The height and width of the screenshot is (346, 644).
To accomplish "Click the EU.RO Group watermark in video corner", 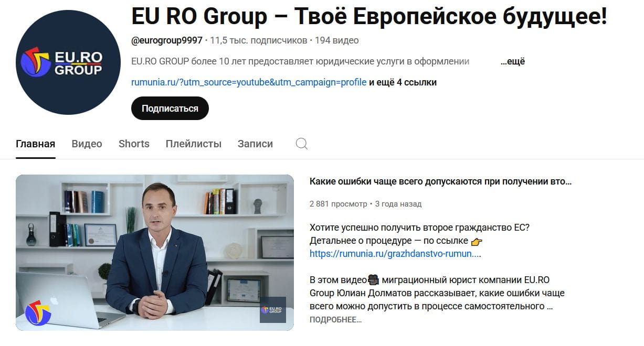I will [x=273, y=310].
